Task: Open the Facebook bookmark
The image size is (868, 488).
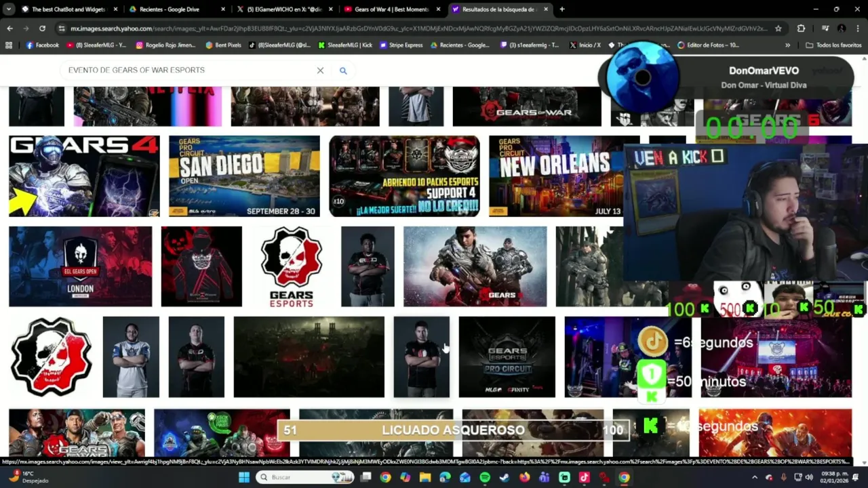Action: tap(42, 45)
